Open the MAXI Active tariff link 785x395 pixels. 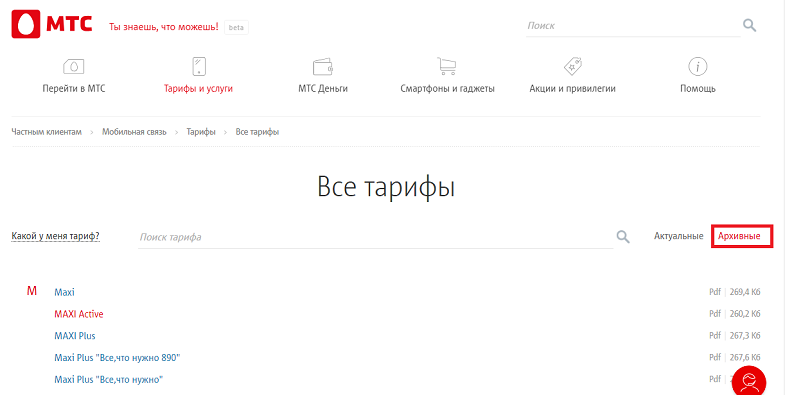(79, 314)
